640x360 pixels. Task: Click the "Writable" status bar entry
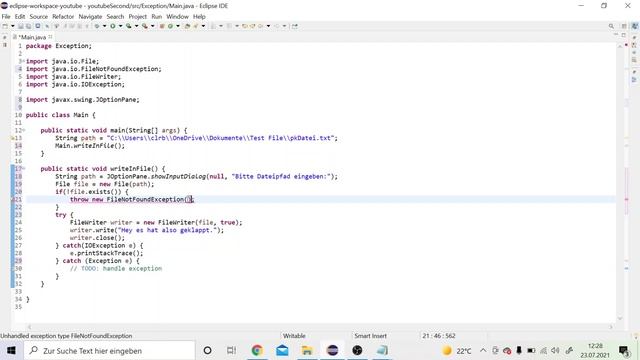294,336
